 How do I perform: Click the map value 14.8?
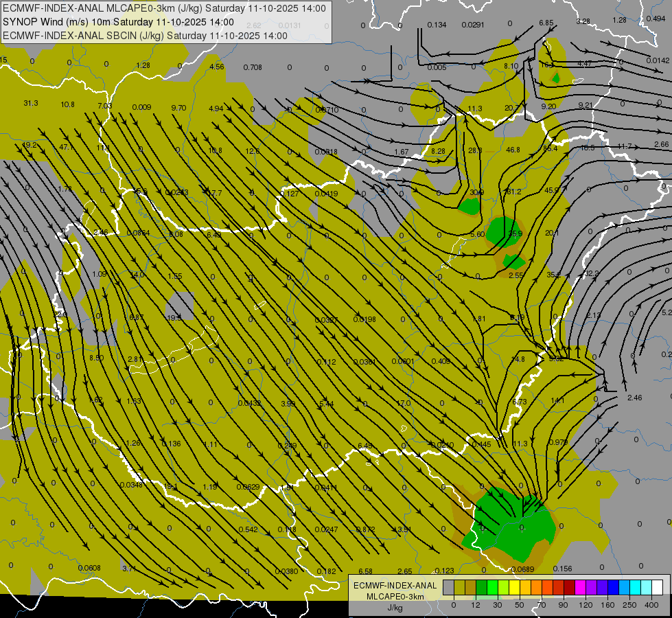pyautogui.click(x=518, y=359)
